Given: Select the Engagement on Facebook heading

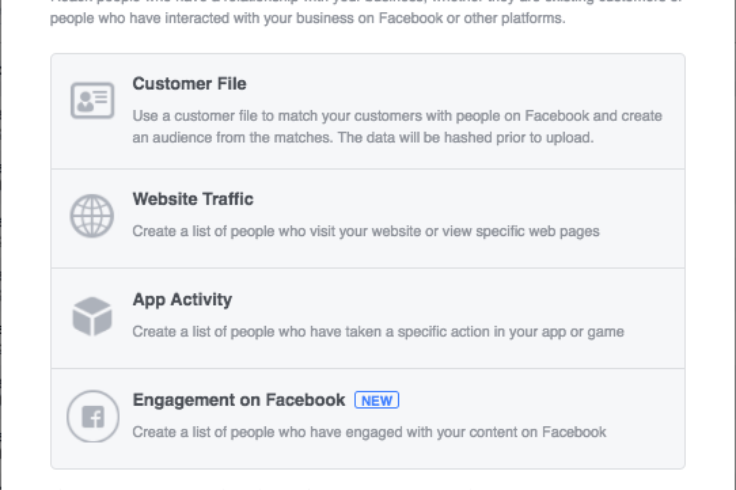Looking at the screenshot, I should click(238, 400).
